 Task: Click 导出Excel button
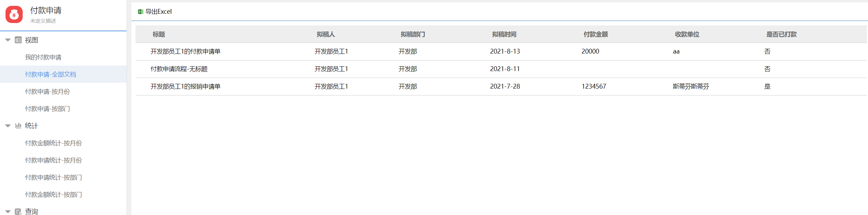158,12
